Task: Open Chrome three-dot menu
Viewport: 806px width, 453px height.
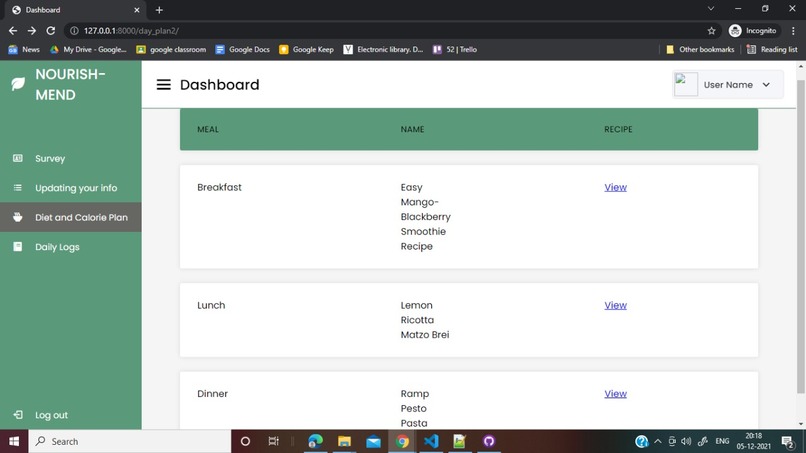Action: [x=793, y=31]
